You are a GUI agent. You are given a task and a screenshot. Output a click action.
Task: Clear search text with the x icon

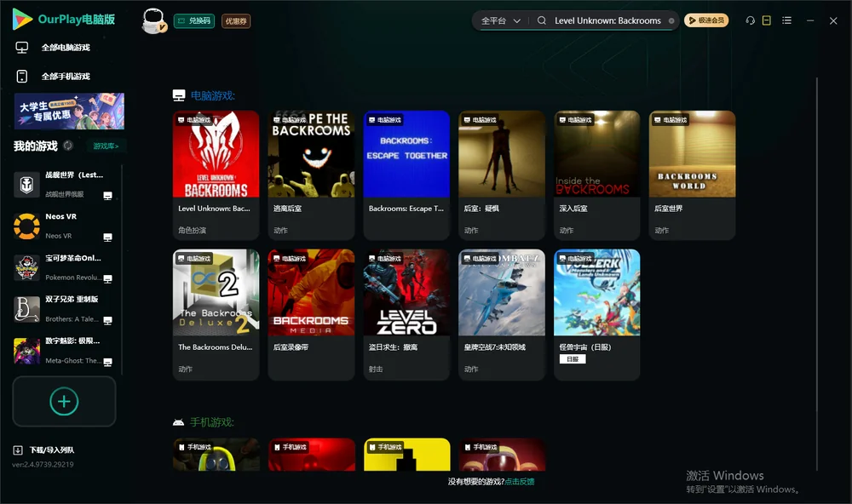[x=671, y=21]
